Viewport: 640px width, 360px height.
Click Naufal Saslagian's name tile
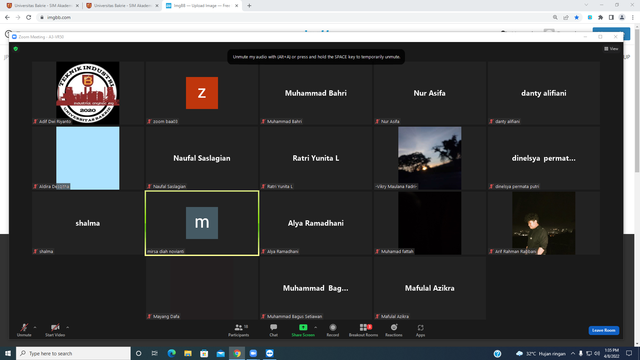pyautogui.click(x=202, y=158)
